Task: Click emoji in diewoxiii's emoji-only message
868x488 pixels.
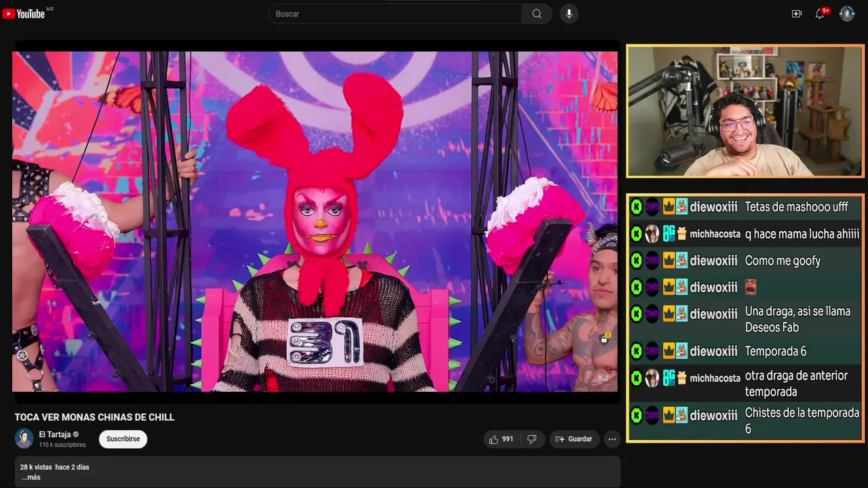Action: click(x=751, y=287)
